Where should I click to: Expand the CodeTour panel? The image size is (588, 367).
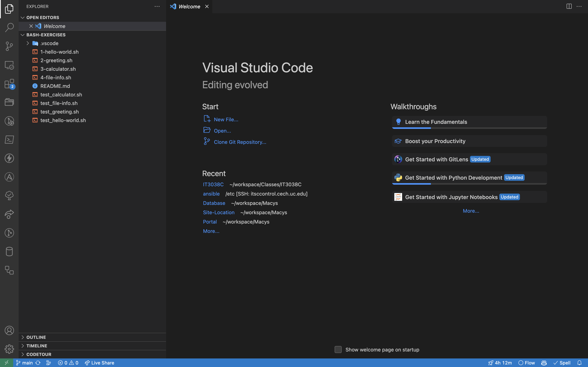[92, 354]
